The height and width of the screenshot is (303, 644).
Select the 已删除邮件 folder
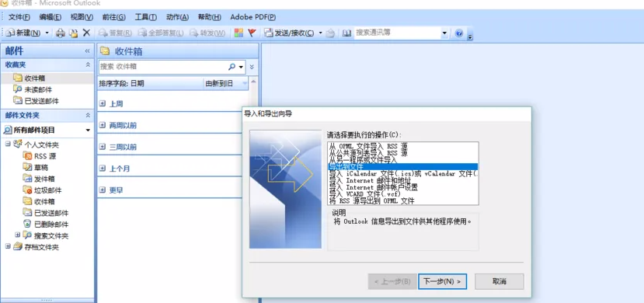pos(46,225)
